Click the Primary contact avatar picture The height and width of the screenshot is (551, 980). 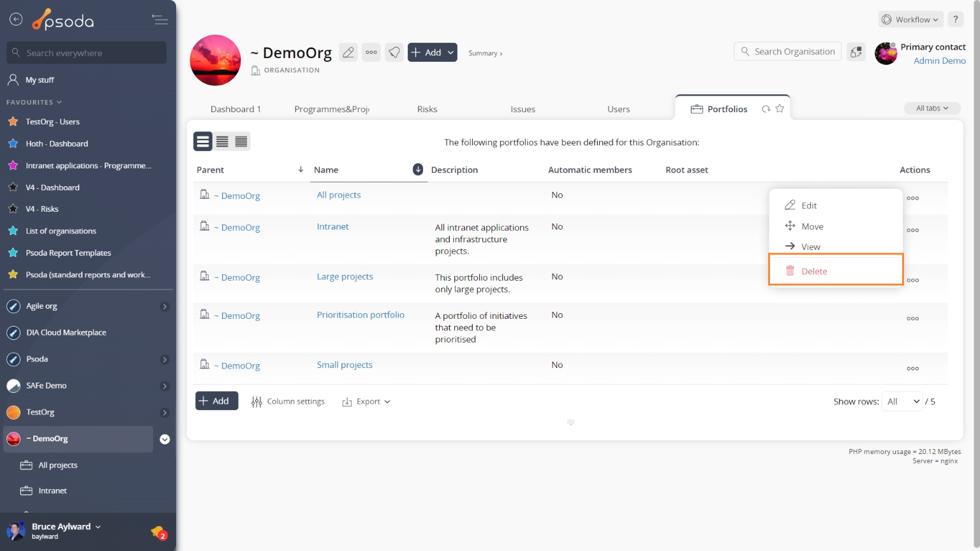pyautogui.click(x=886, y=54)
